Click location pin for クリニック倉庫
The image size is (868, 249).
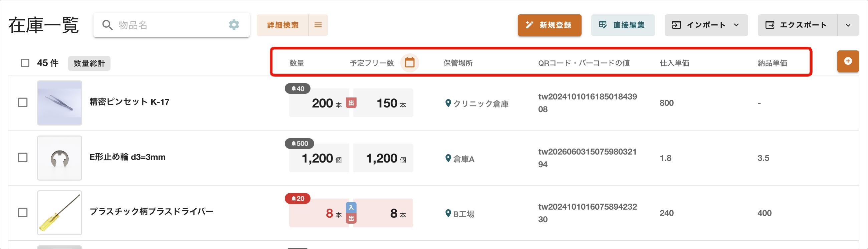point(448,103)
